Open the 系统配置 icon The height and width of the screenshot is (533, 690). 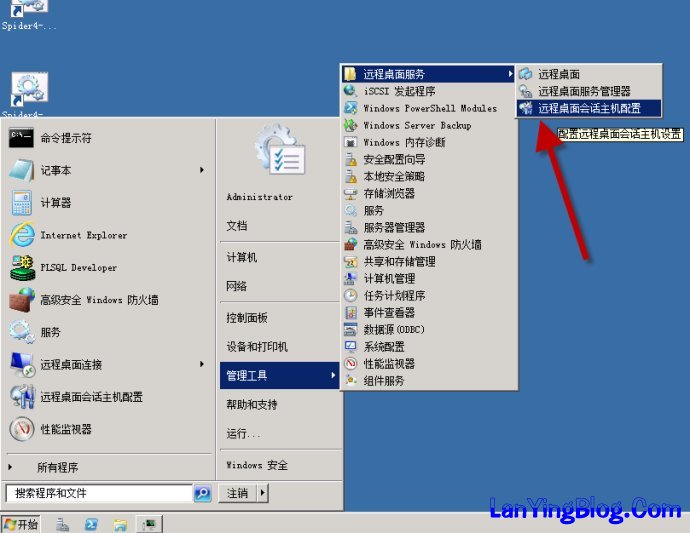point(351,346)
